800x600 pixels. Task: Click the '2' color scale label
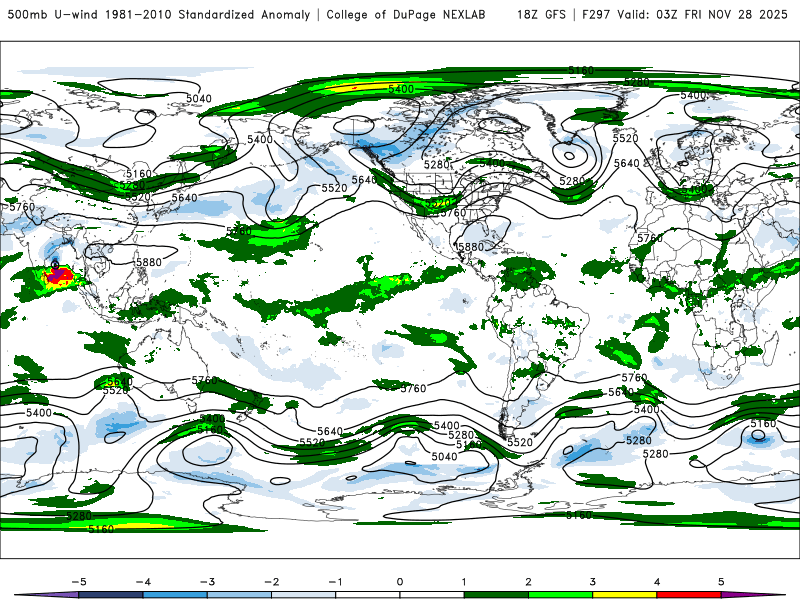tap(528, 582)
